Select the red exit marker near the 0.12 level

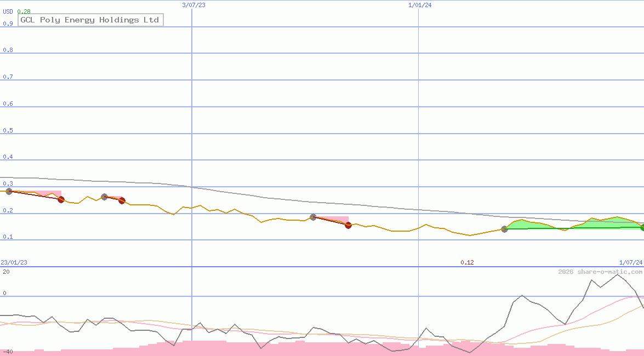click(348, 225)
